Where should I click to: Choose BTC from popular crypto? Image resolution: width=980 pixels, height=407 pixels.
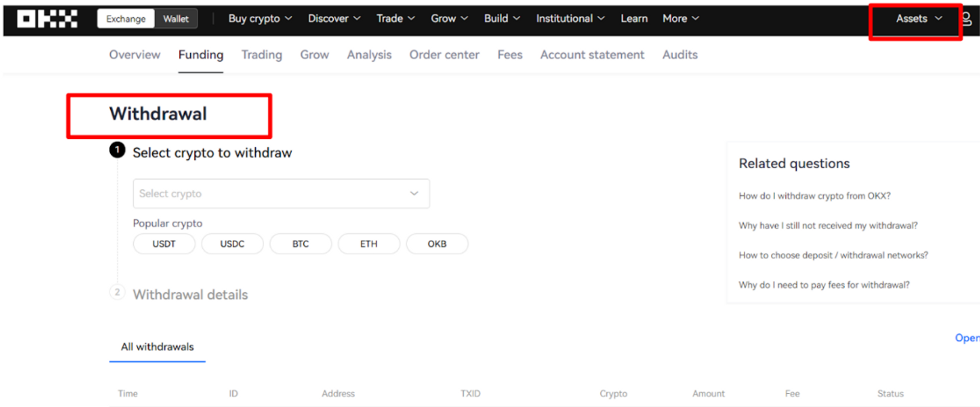click(300, 244)
